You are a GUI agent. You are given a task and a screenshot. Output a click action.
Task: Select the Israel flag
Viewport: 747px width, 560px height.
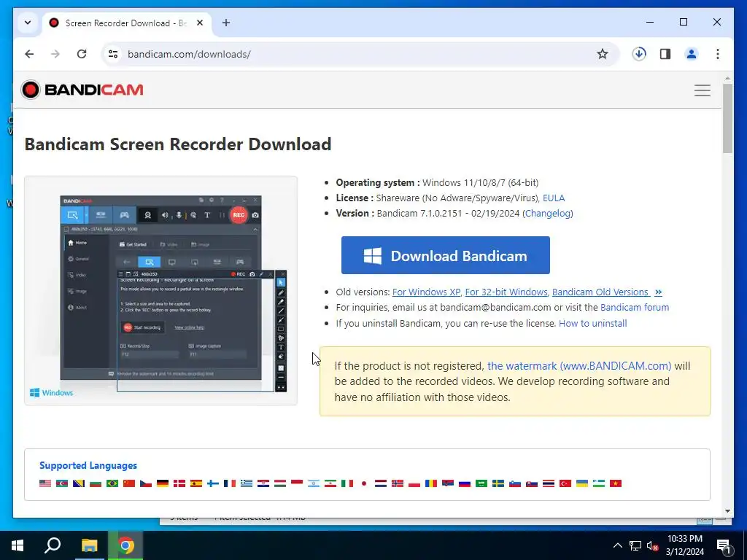click(314, 483)
